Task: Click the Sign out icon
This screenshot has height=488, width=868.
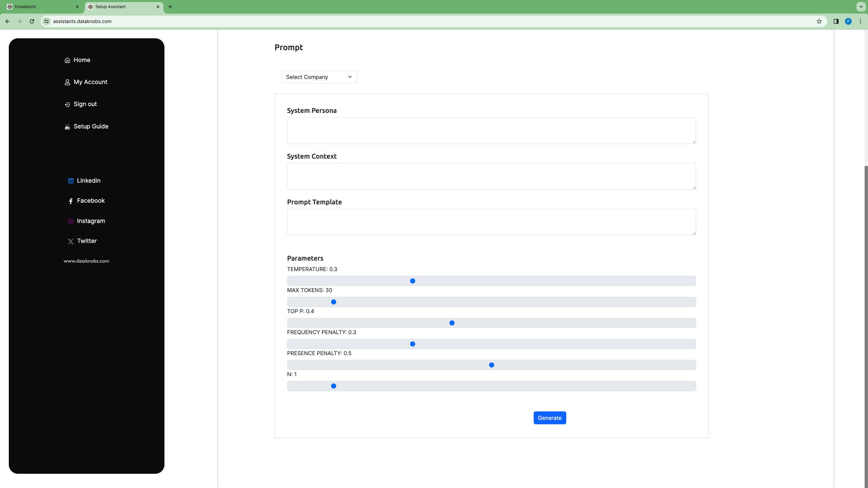Action: click(x=67, y=104)
